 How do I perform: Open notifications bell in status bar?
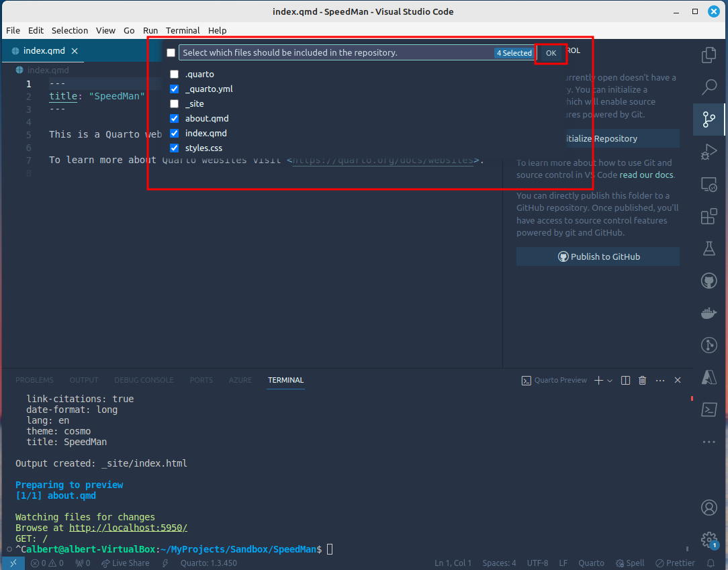(x=711, y=563)
